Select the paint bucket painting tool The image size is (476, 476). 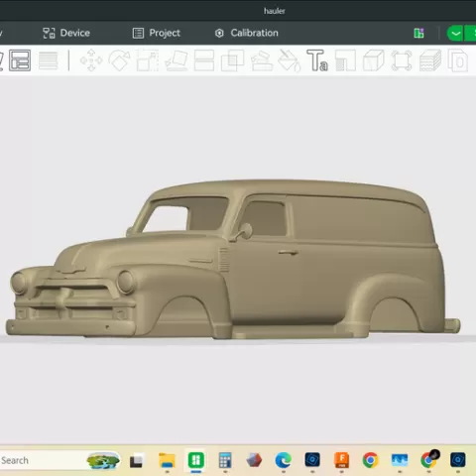(290, 60)
